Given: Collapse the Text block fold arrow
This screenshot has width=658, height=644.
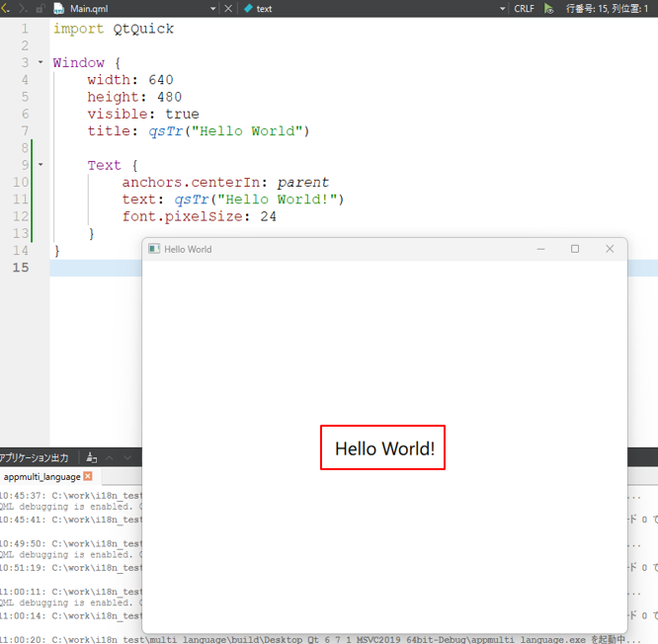Looking at the screenshot, I should click(41, 165).
